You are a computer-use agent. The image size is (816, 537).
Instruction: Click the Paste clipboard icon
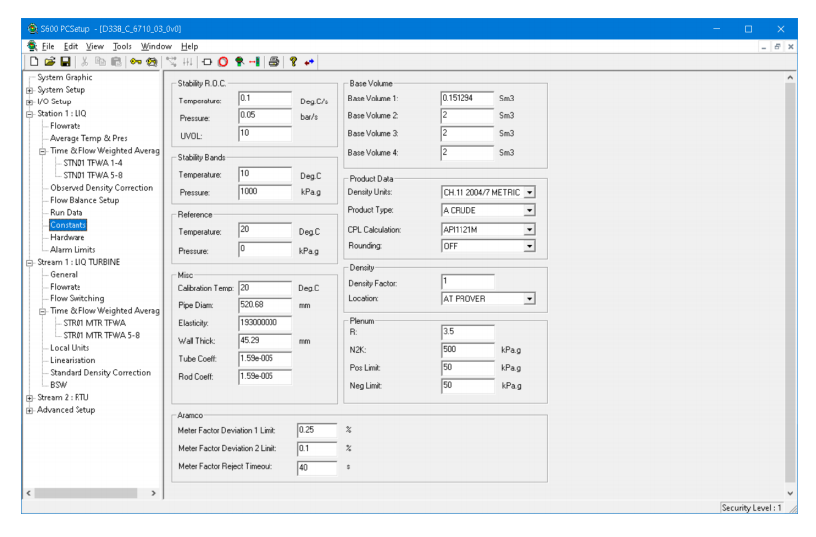[x=116, y=62]
